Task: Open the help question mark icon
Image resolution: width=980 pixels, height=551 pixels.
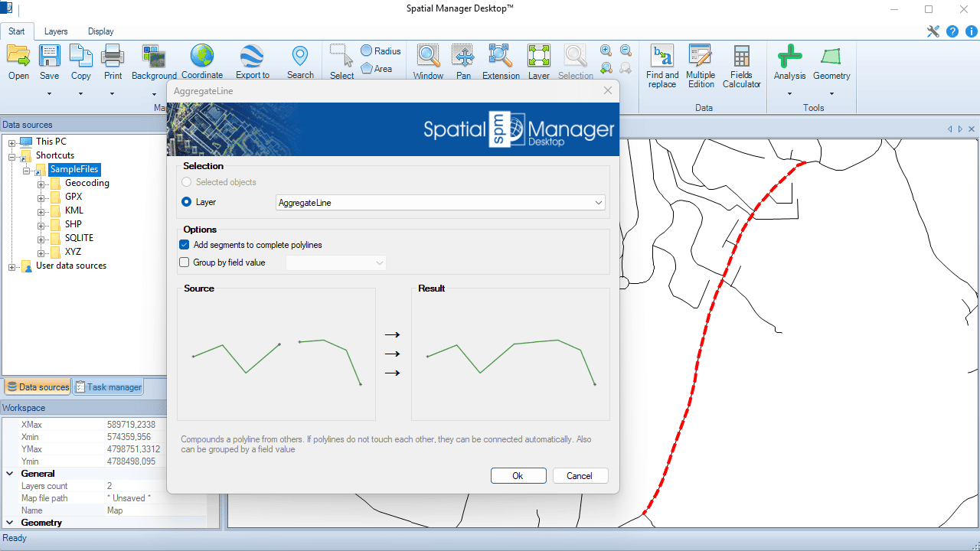Action: click(x=952, y=31)
